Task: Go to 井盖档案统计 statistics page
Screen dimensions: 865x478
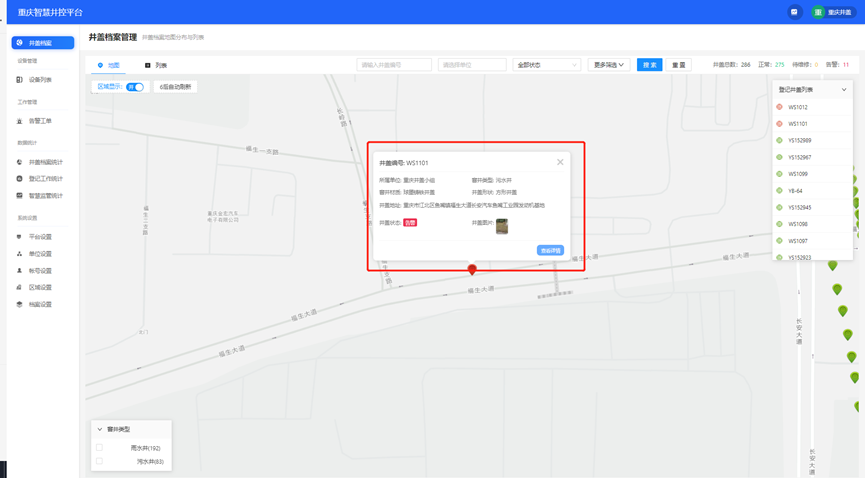Action: (45, 162)
